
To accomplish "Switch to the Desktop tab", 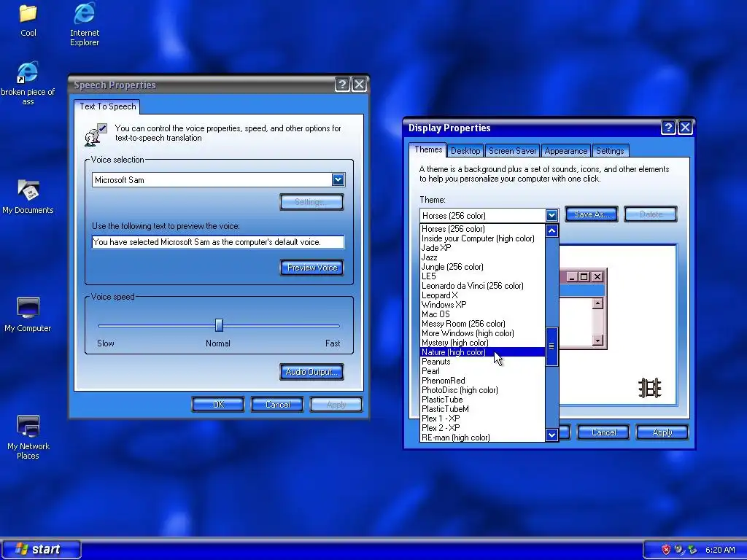I will coord(465,151).
